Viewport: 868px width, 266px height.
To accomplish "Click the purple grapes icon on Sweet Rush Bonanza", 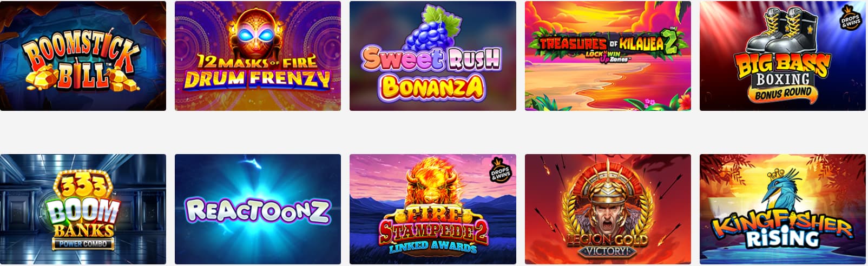I will (x=432, y=30).
